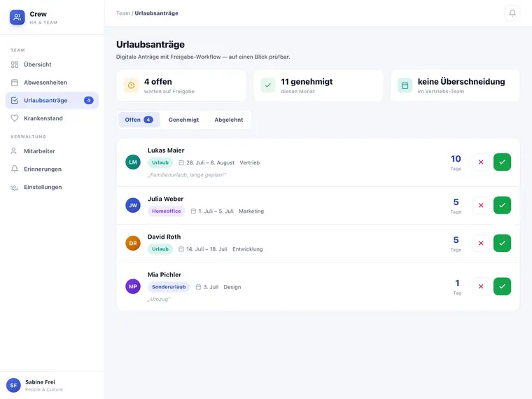
Task: Open Krankenstand in the sidebar
Action: pos(52,118)
